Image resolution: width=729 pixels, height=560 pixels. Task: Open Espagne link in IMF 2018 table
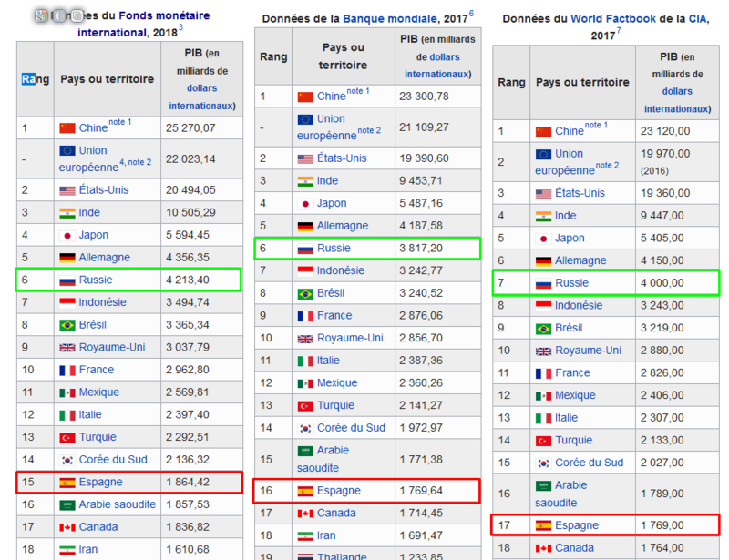pyautogui.click(x=100, y=482)
